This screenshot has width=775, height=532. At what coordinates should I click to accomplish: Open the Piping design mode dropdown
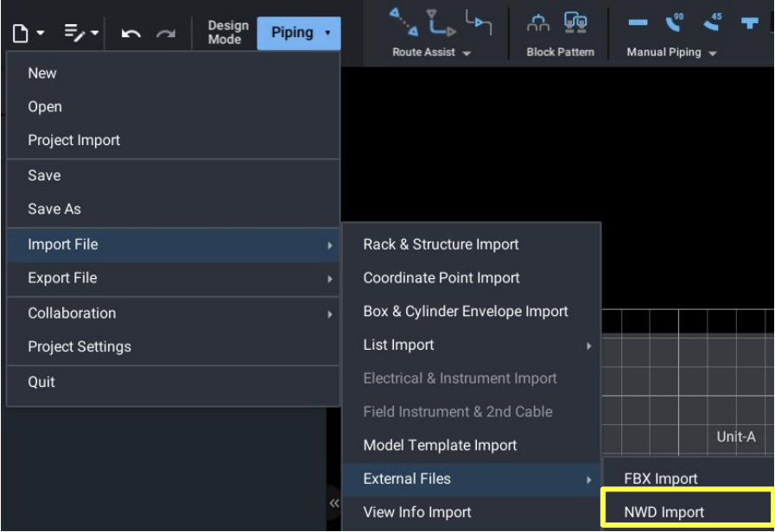[x=299, y=33]
